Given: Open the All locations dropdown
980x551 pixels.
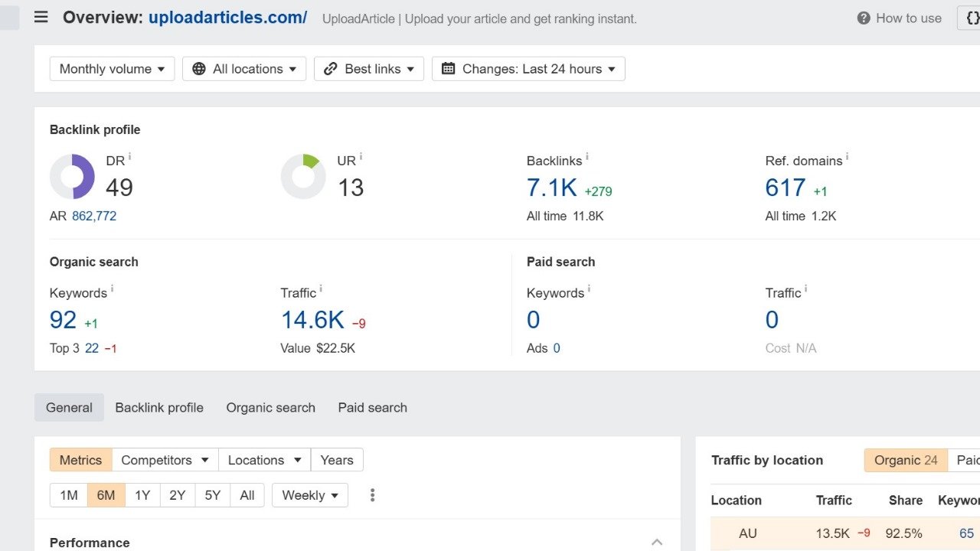Looking at the screenshot, I should click(244, 69).
